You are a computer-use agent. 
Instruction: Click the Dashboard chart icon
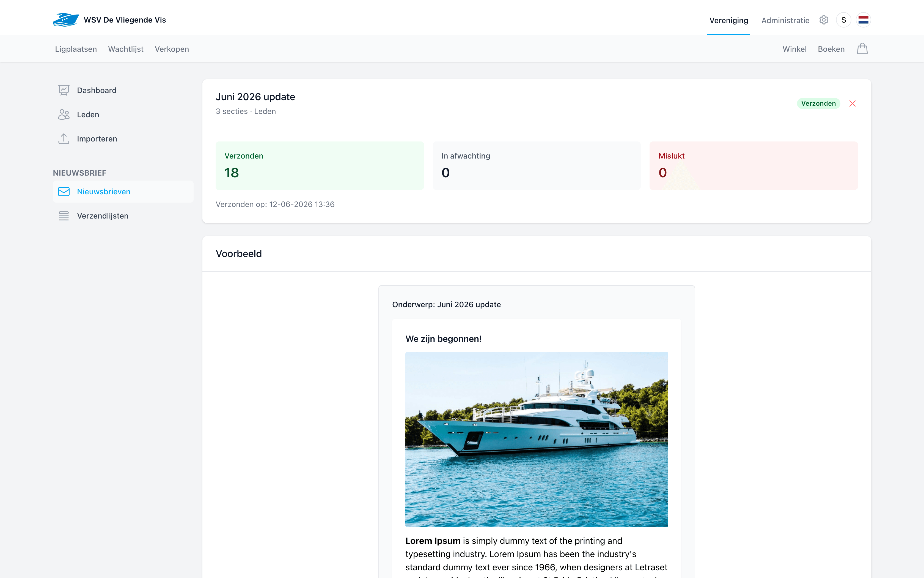64,90
